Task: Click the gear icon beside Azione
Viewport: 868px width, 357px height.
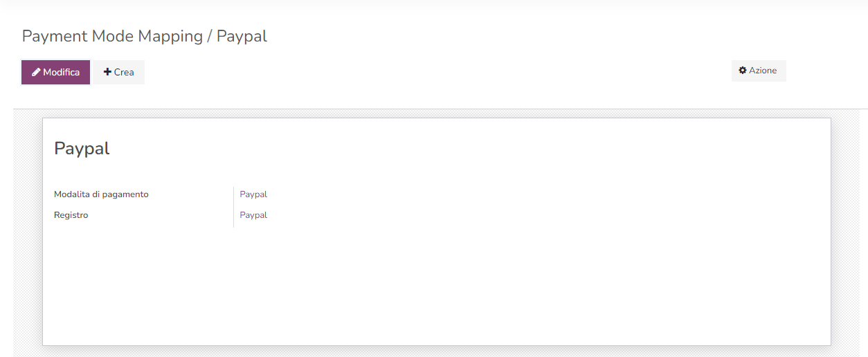Action: [x=743, y=71]
